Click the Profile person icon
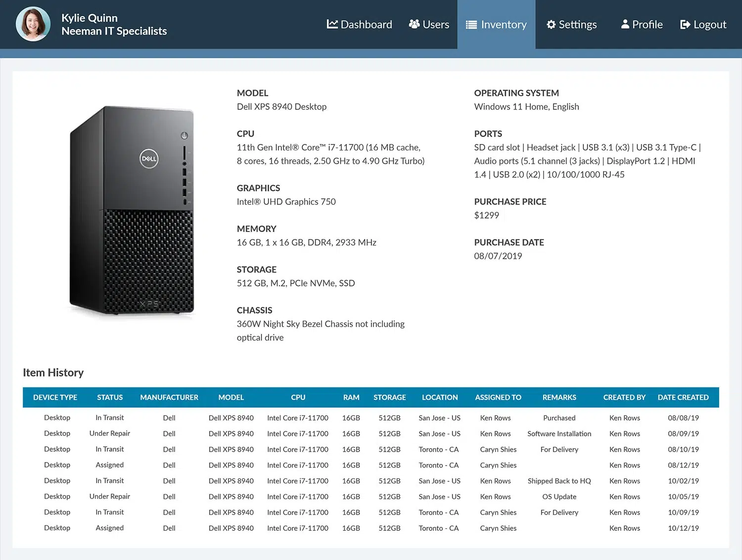Image resolution: width=742 pixels, height=560 pixels. (625, 24)
